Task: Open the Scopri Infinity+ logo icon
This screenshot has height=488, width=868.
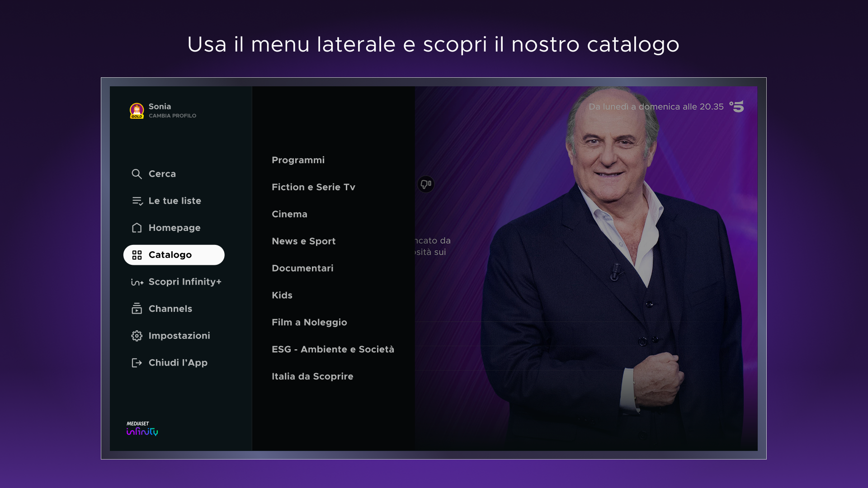Action: (x=137, y=282)
